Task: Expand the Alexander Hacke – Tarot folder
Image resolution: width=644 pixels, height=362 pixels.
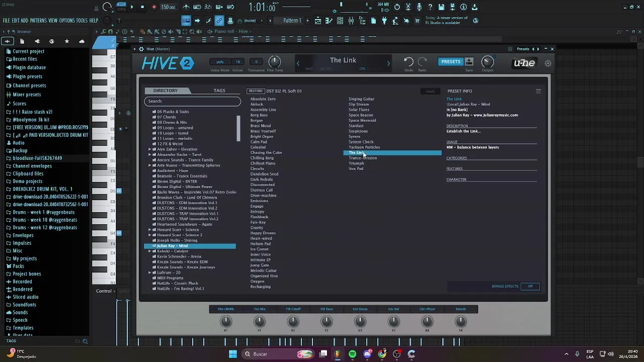Action: click(x=149, y=155)
